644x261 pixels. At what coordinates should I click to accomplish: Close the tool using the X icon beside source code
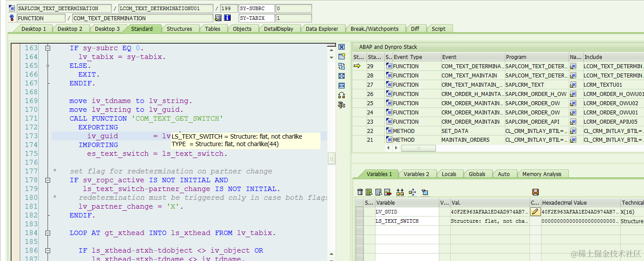coord(342,47)
